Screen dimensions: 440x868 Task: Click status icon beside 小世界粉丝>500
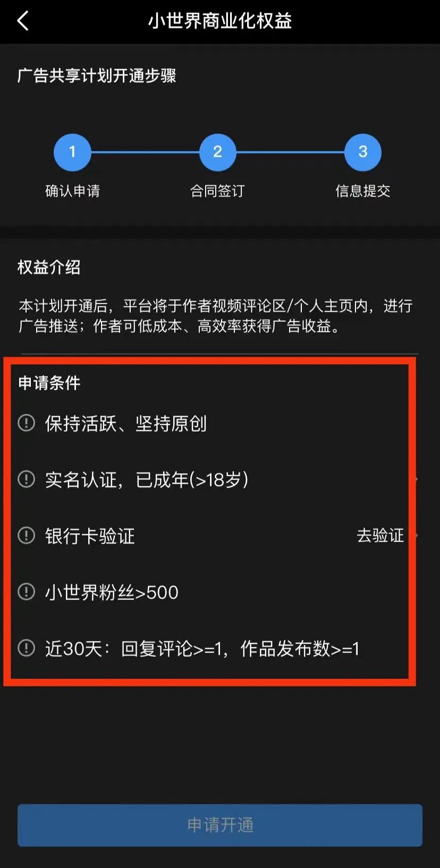(27, 592)
